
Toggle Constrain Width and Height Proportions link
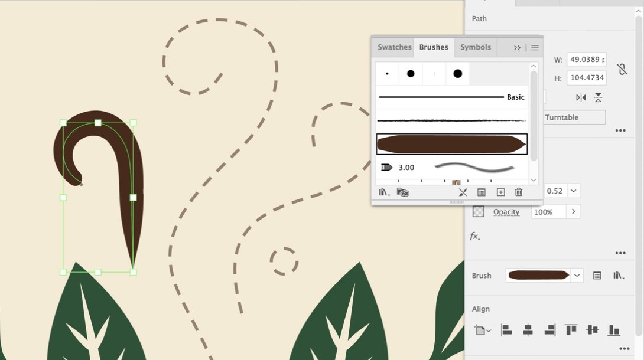(x=622, y=69)
